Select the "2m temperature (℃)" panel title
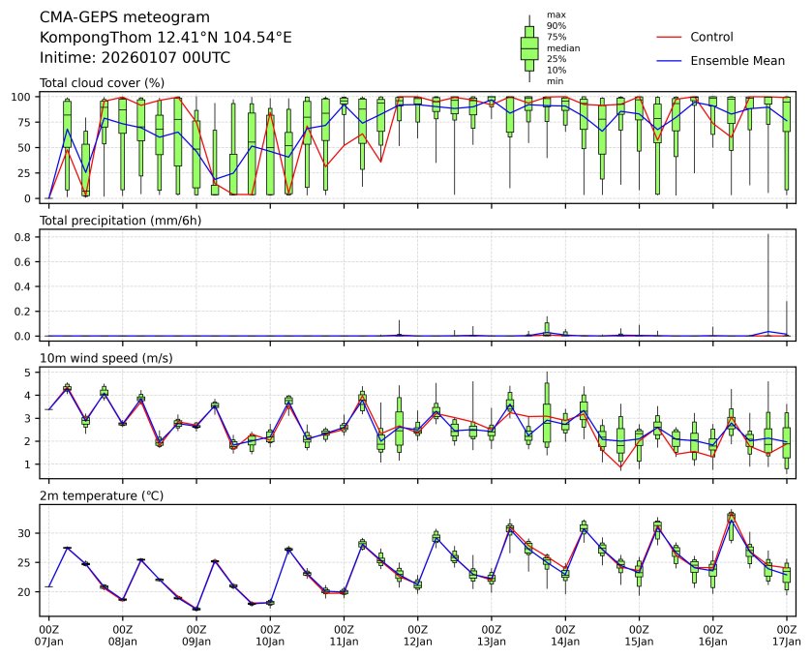 click(x=102, y=495)
